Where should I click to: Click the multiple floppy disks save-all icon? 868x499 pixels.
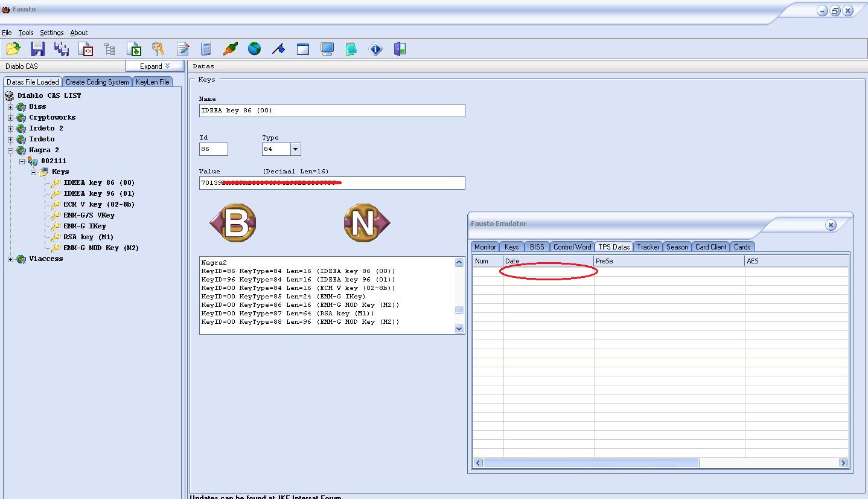click(62, 49)
